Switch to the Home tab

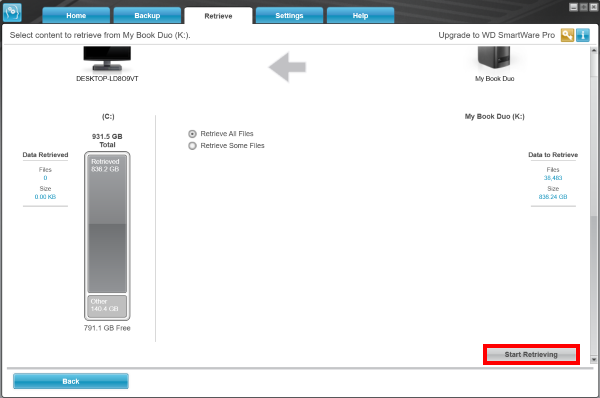pyautogui.click(x=76, y=16)
